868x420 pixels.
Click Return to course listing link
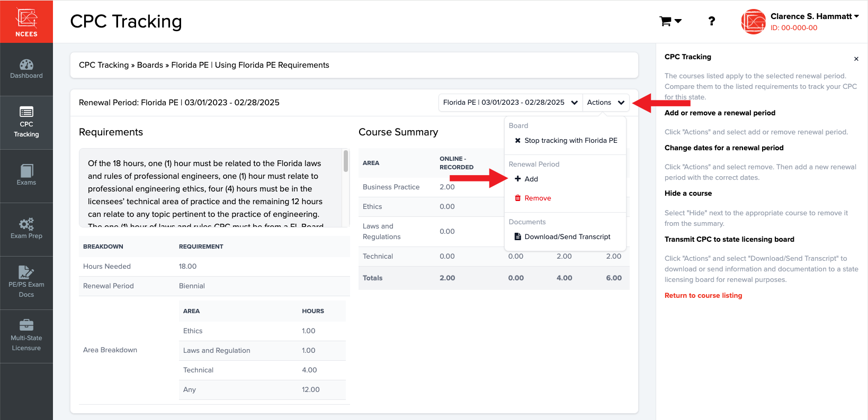point(703,295)
